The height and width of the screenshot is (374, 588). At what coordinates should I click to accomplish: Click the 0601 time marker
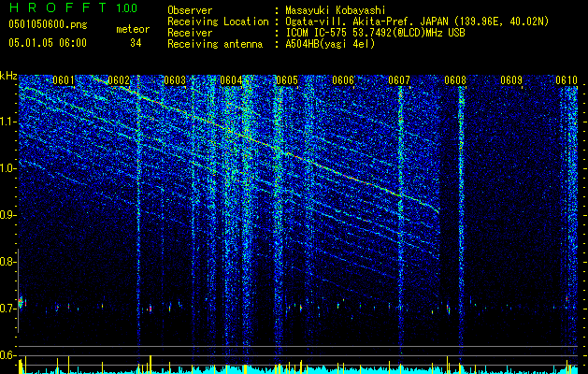coord(64,80)
